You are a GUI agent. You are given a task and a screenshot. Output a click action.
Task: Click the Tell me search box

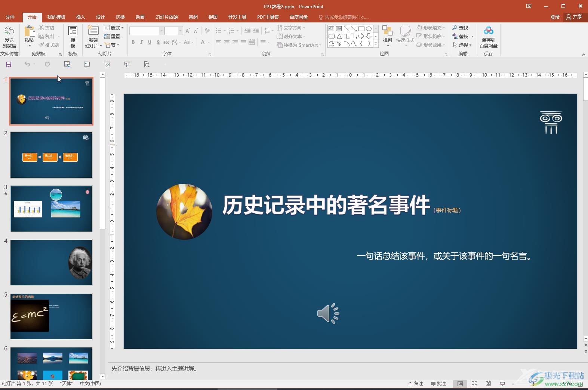pyautogui.click(x=344, y=17)
